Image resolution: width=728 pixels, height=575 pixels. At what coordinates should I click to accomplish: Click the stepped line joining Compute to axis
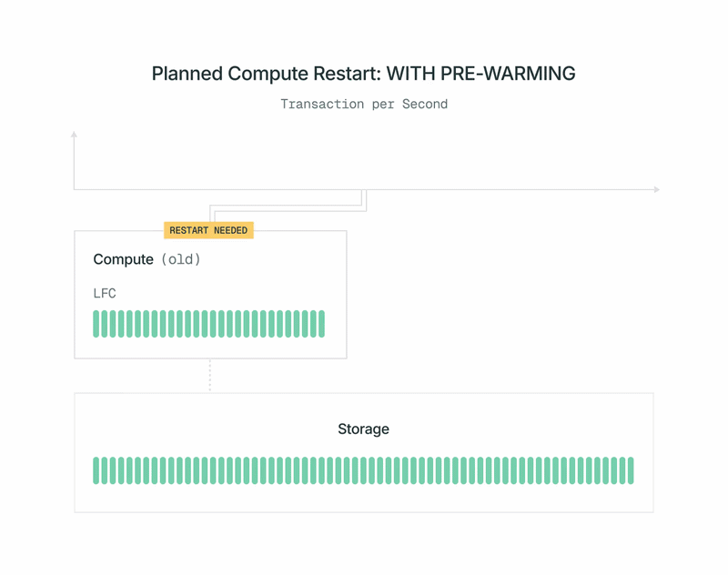pos(287,208)
